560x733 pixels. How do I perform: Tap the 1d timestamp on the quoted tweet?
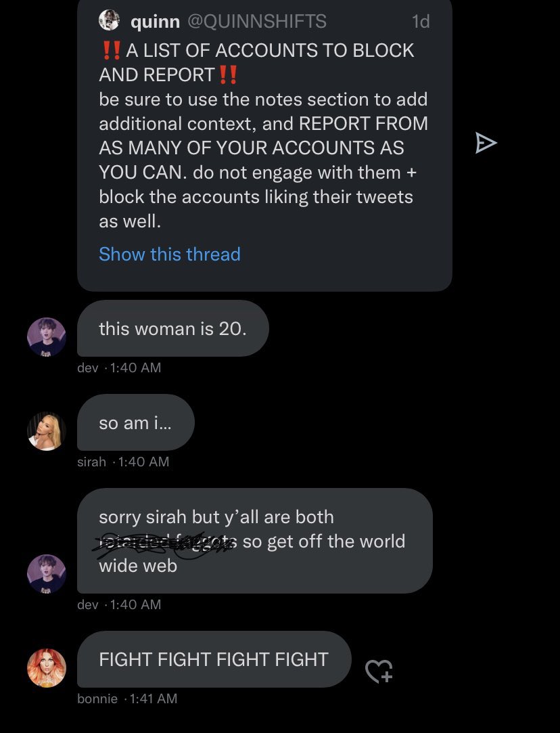(421, 22)
